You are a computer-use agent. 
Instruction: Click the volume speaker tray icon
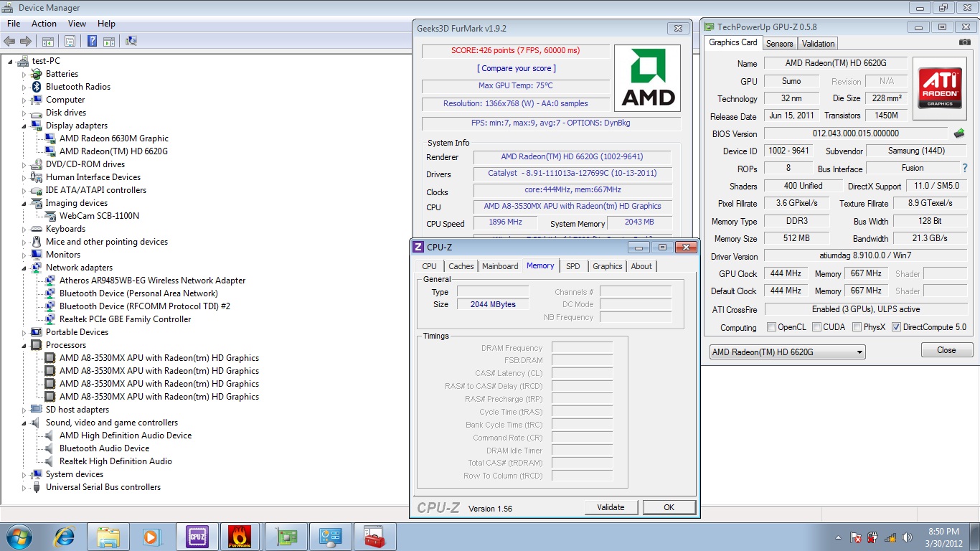pos(908,537)
